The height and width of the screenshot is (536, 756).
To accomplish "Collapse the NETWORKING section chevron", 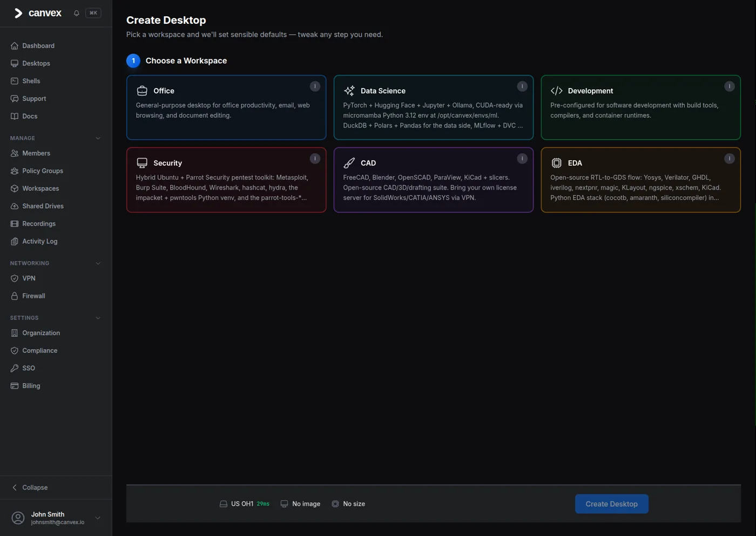I will pos(98,263).
